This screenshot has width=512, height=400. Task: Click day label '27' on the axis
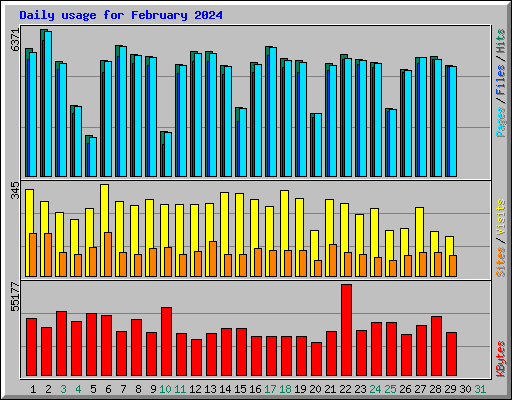420,389
